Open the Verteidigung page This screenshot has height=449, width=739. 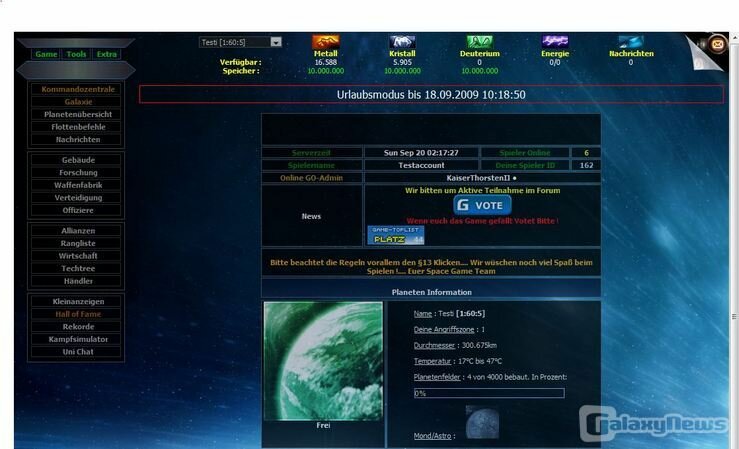tap(78, 198)
